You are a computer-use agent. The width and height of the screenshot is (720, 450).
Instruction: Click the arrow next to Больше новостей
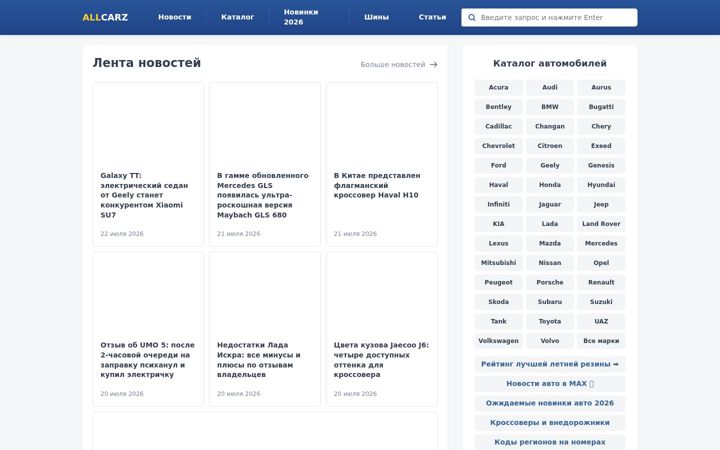pos(433,65)
